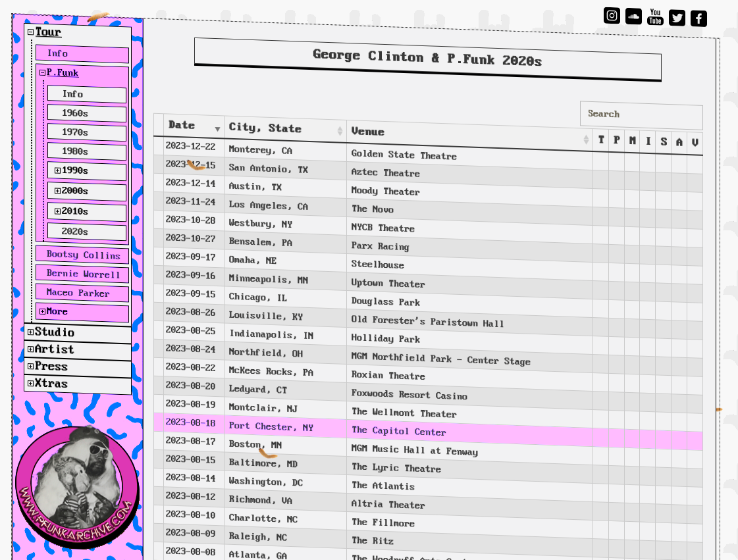This screenshot has height=560, width=738.
Task: Click the A column header
Action: (679, 141)
